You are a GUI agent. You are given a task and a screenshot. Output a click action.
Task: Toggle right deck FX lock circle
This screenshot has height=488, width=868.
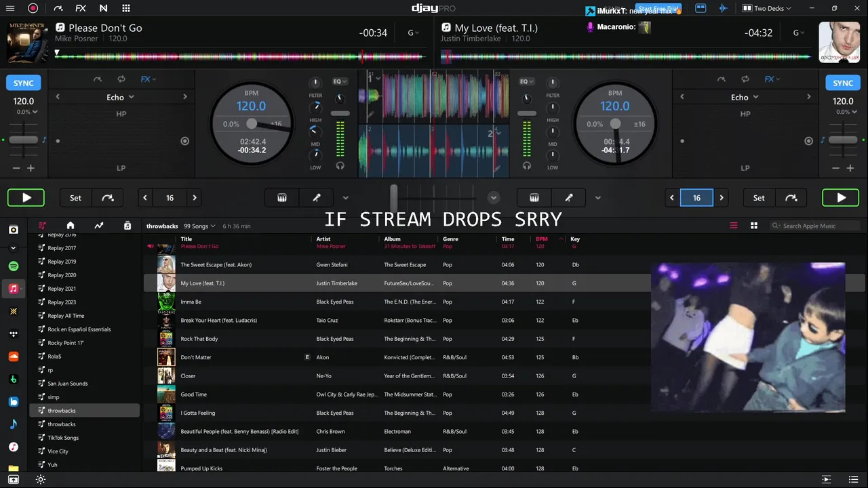(808, 141)
